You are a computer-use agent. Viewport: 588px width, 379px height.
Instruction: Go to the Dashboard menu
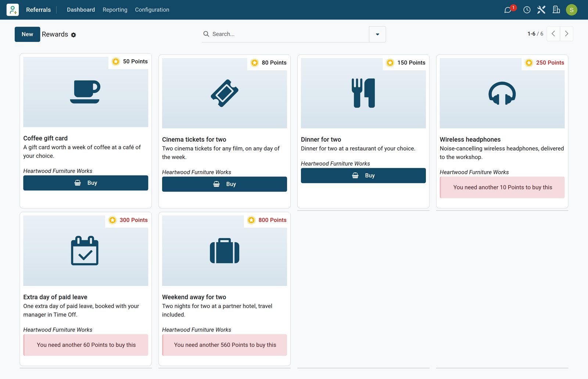(81, 10)
